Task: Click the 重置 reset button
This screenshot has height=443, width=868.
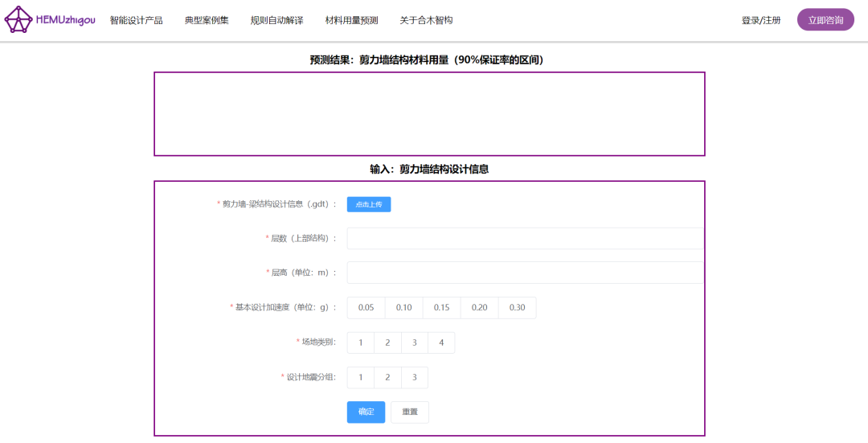Action: pyautogui.click(x=410, y=412)
